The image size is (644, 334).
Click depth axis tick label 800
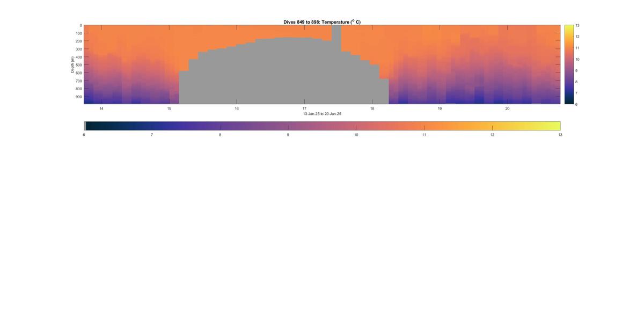[78, 89]
